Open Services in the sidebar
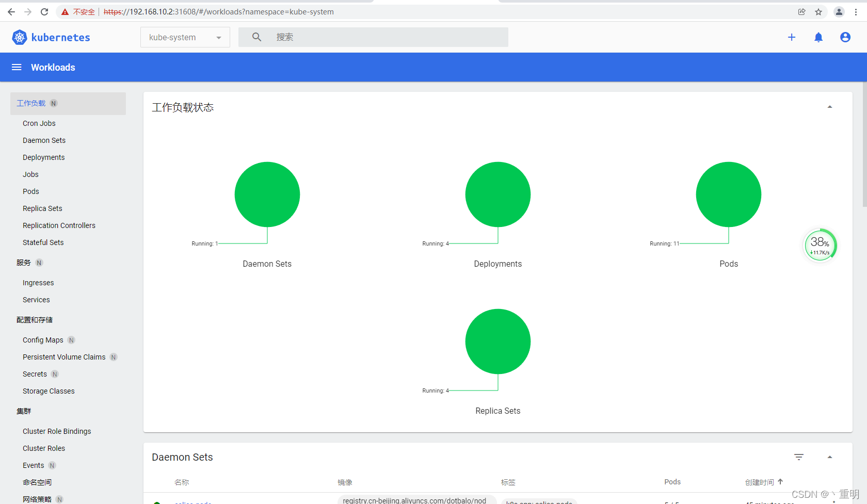The image size is (867, 504). [x=36, y=300]
